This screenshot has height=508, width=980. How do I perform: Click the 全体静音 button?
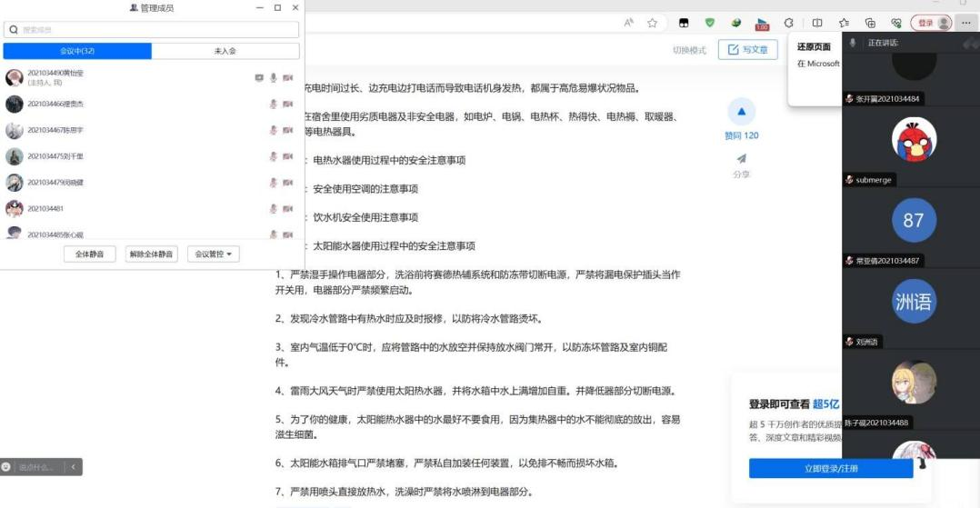tap(89, 254)
